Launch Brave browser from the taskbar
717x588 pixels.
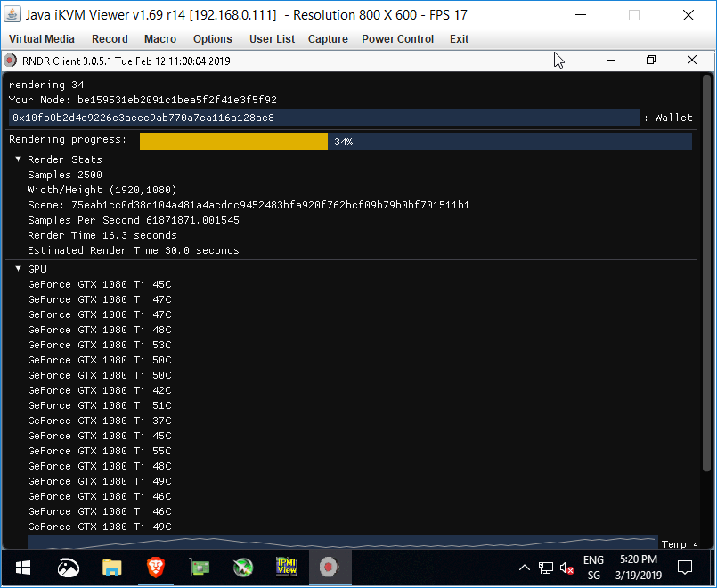click(x=156, y=568)
